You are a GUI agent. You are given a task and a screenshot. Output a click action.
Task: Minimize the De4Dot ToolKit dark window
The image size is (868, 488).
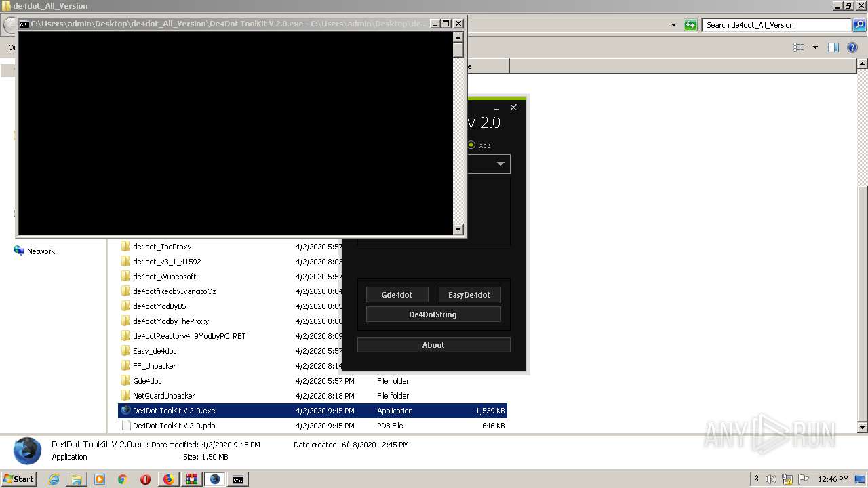[x=497, y=107]
